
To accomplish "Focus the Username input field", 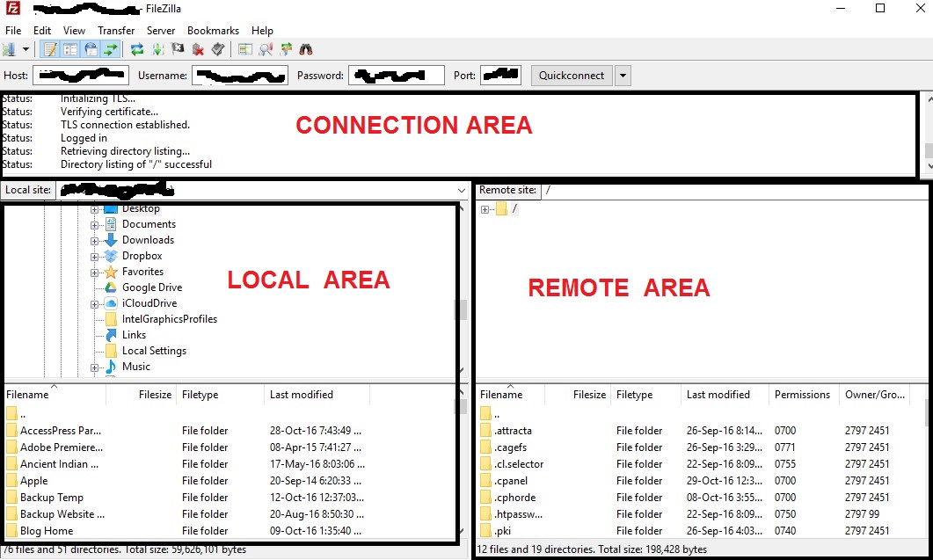I will coord(240,75).
